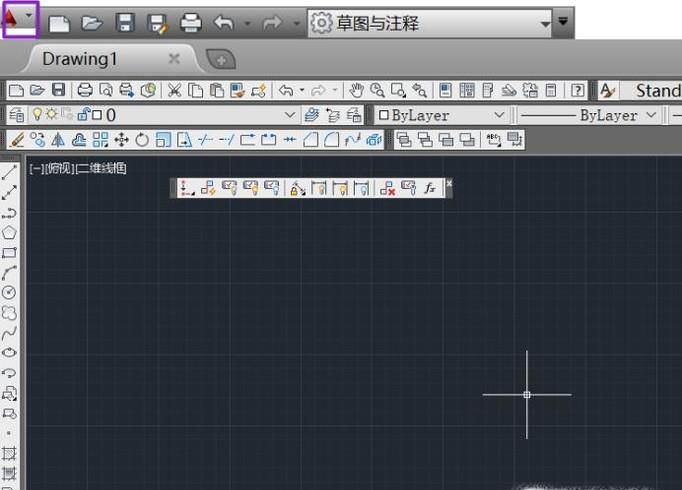Viewport: 682px width, 490px height.
Task: Click Publish icon in standard toolbar
Action: pos(127,90)
